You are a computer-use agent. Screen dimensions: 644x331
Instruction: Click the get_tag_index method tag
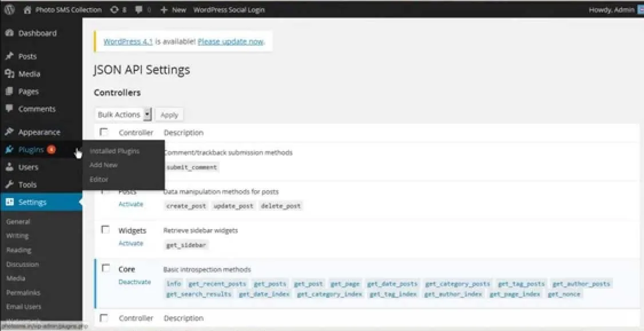(393, 294)
